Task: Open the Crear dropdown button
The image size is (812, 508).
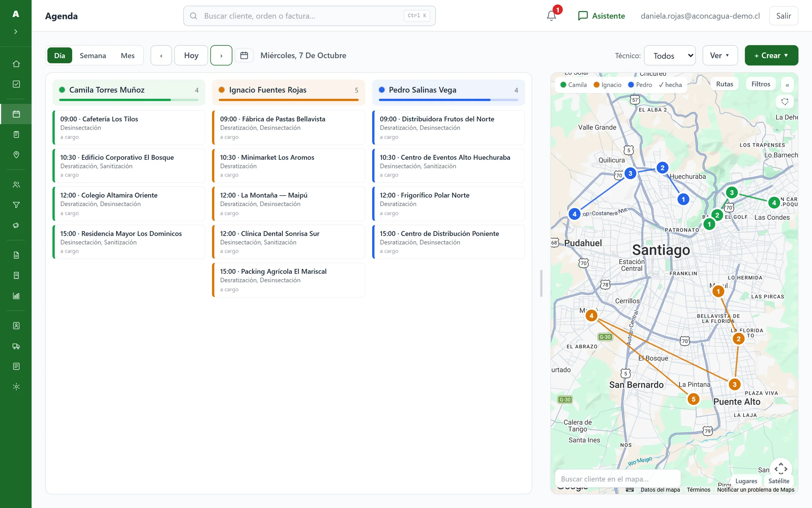Action: click(x=771, y=56)
